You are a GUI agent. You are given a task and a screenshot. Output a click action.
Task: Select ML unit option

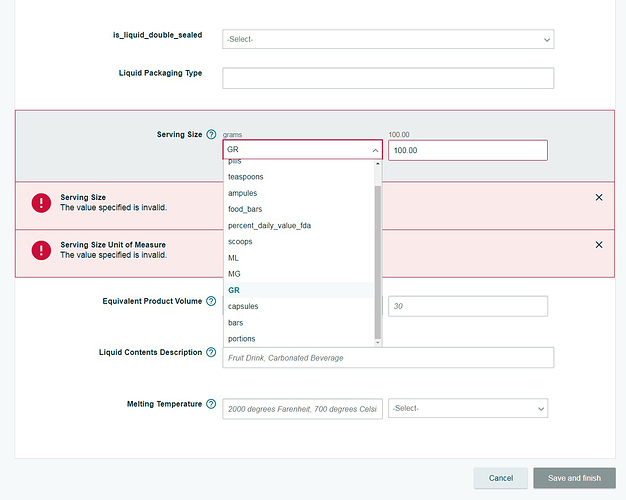coord(234,258)
